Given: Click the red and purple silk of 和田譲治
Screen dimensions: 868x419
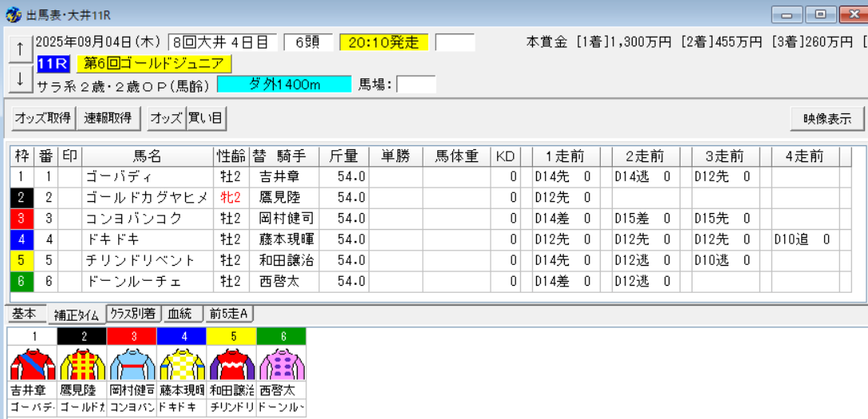Looking at the screenshot, I should tap(231, 364).
